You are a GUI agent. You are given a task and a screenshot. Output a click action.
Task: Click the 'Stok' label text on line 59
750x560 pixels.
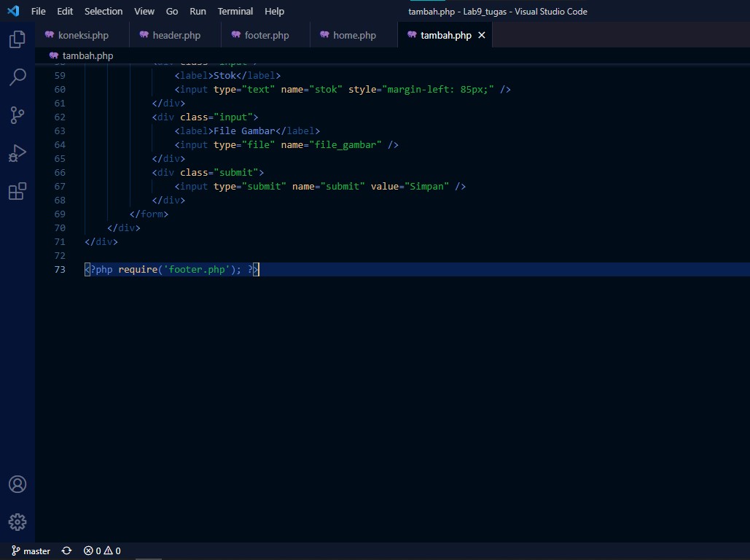[224, 76]
